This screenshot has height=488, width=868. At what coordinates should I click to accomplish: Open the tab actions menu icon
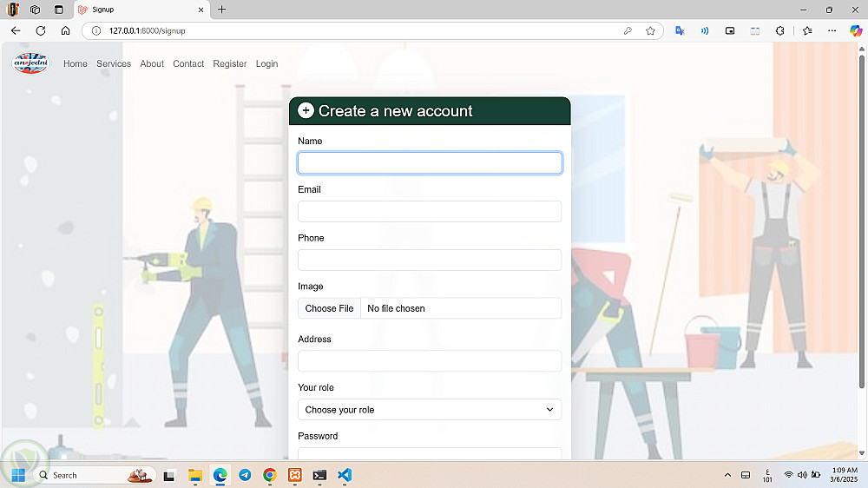click(x=59, y=10)
